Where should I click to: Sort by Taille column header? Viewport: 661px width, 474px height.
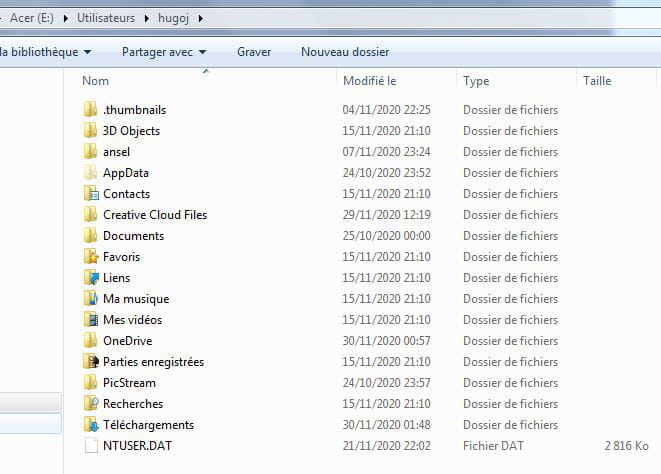[597, 81]
